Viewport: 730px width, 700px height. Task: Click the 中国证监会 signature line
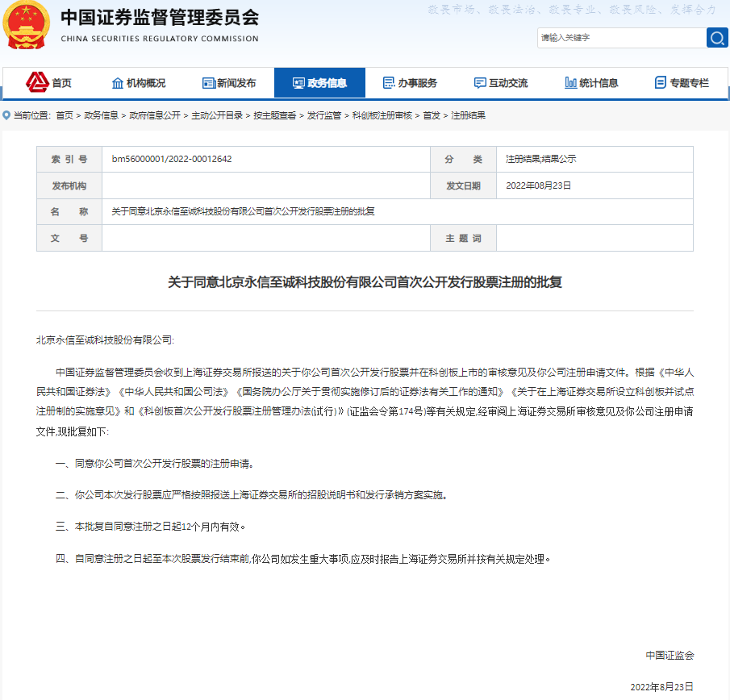[x=670, y=656]
